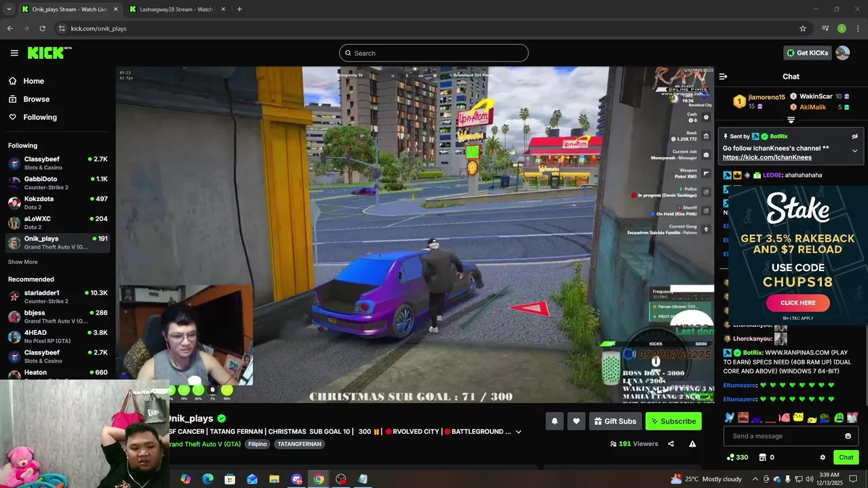This screenshot has height=488, width=868.
Task: Open Browse from the sidebar
Action: pos(36,99)
